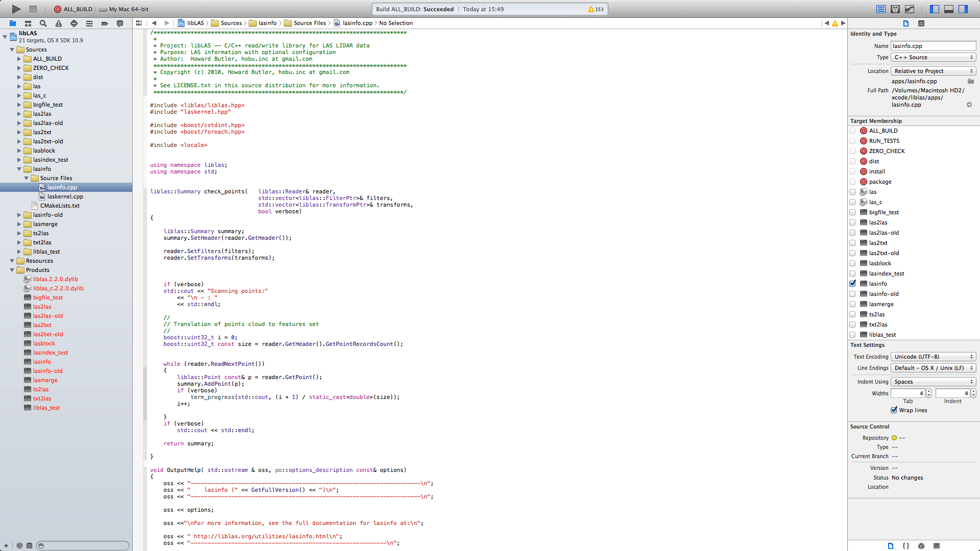The width and height of the screenshot is (980, 551).
Task: Open the Issue navigator warning icon
Action: [x=59, y=23]
